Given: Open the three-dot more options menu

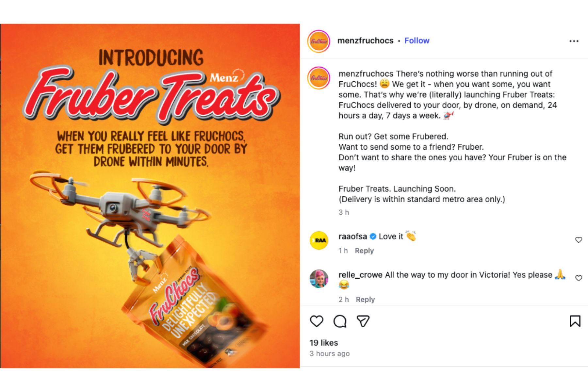Looking at the screenshot, I should (x=574, y=41).
